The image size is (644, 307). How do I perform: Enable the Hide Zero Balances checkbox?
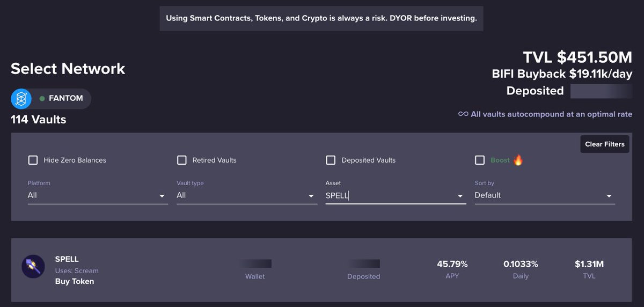click(33, 160)
